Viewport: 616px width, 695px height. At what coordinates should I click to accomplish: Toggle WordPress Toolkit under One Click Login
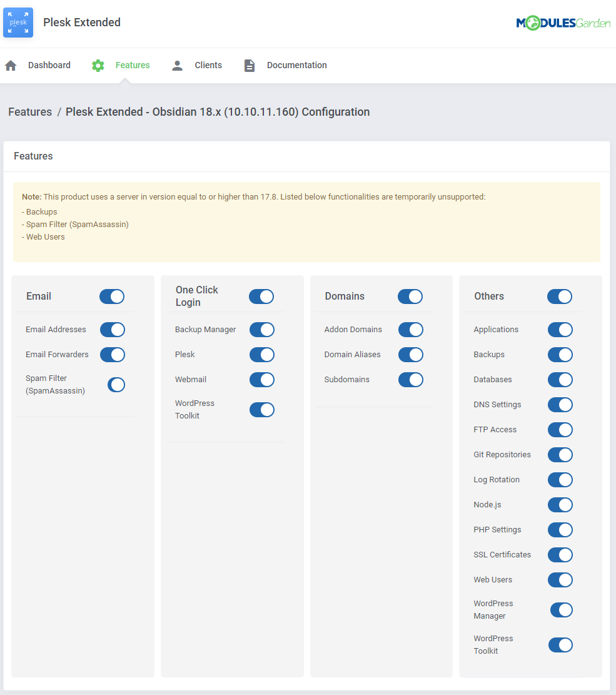(x=262, y=410)
